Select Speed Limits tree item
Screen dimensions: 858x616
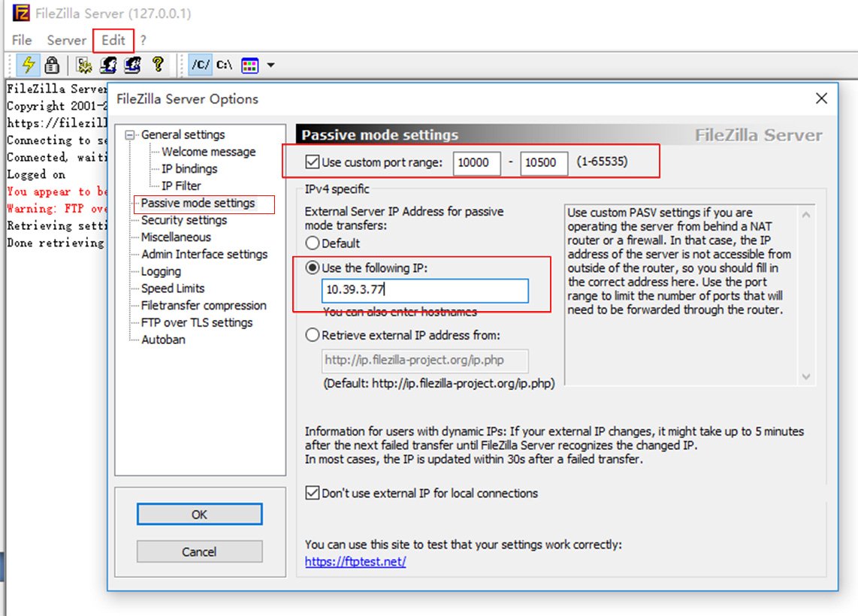[x=173, y=288]
